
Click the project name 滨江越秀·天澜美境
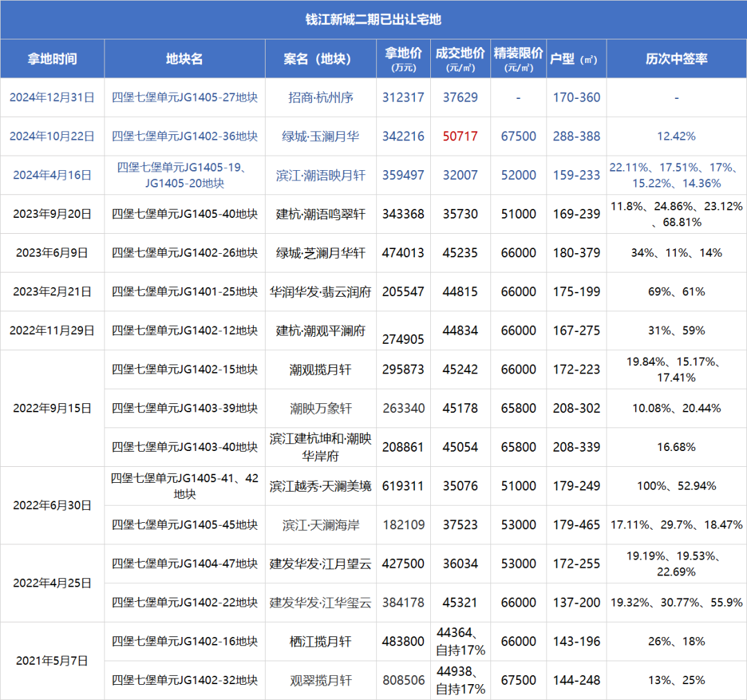pos(321,486)
